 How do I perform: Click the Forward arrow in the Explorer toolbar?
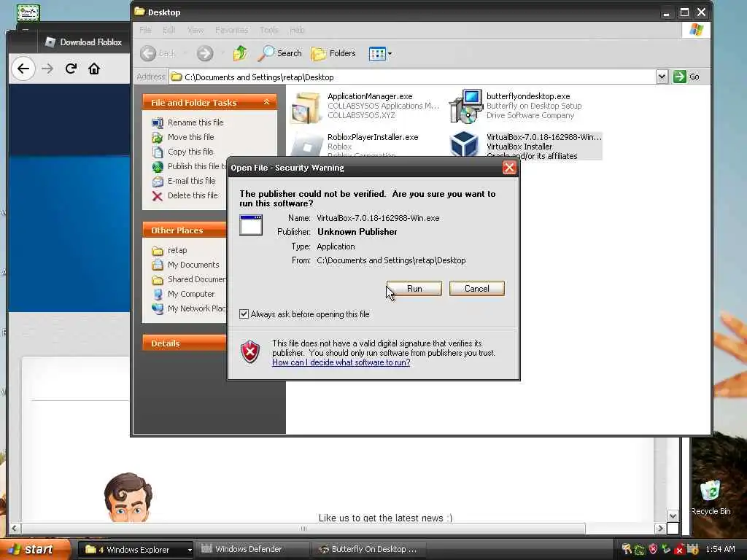[205, 53]
